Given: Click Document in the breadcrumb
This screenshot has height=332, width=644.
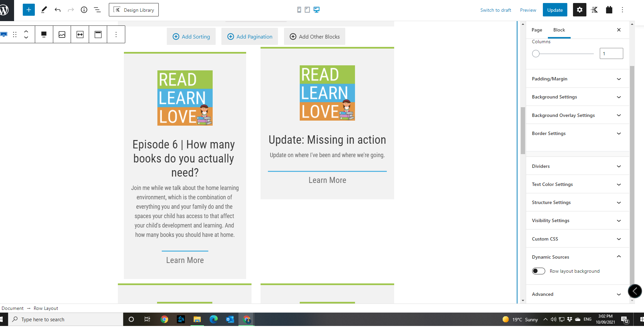Looking at the screenshot, I should coord(13,308).
